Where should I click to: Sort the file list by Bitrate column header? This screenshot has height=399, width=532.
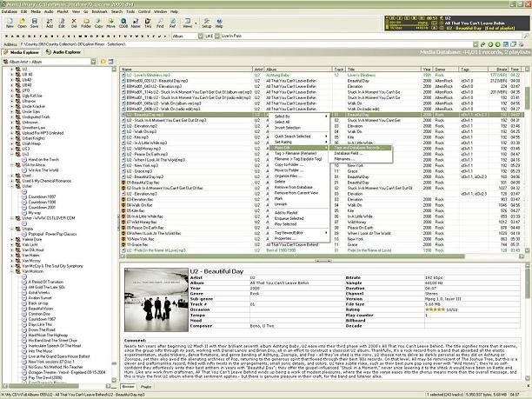pos(498,70)
